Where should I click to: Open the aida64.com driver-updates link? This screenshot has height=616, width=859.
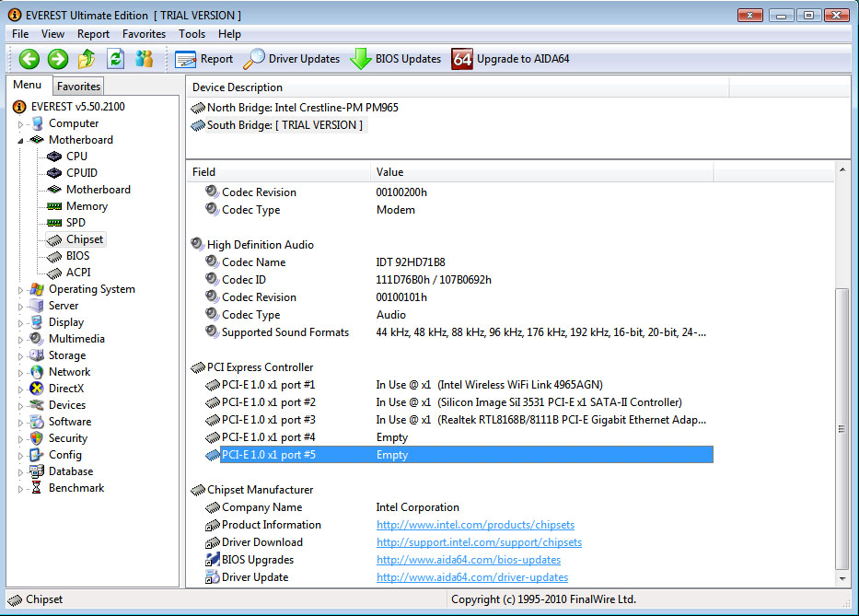click(x=472, y=577)
